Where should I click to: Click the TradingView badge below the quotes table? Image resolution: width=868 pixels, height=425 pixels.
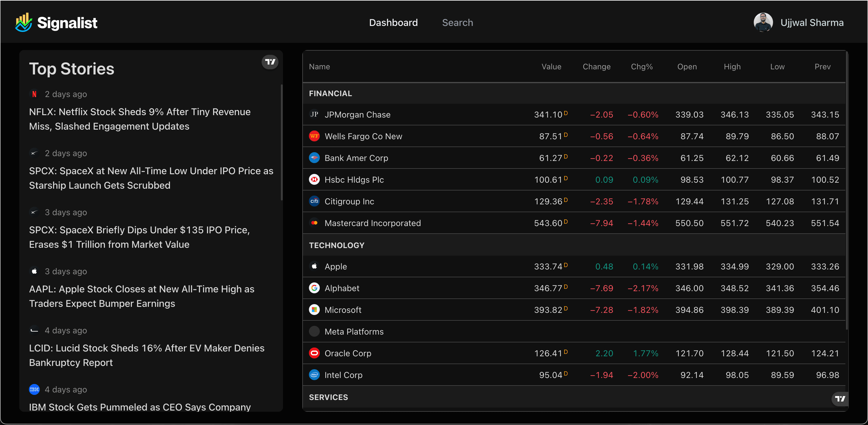tap(840, 398)
